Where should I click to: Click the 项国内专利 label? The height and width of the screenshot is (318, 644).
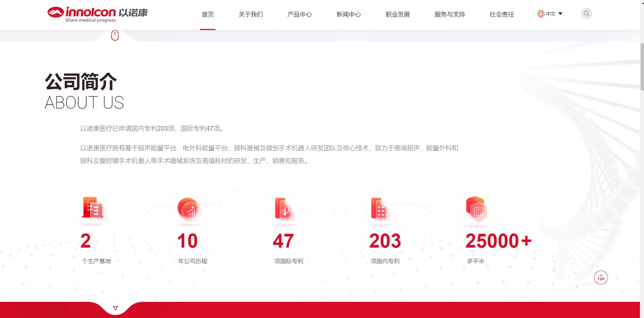pyautogui.click(x=385, y=261)
